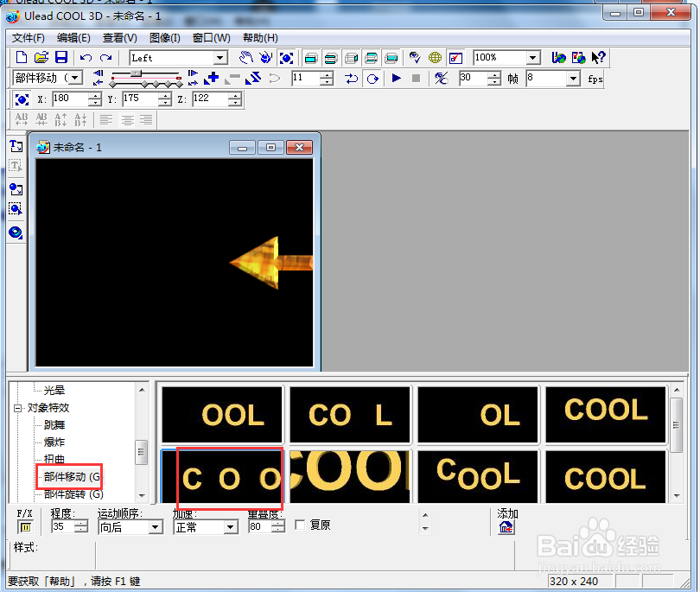Toggle Ping-Pong mode for the animation
This screenshot has width=700, height=592.
pyautogui.click(x=352, y=79)
